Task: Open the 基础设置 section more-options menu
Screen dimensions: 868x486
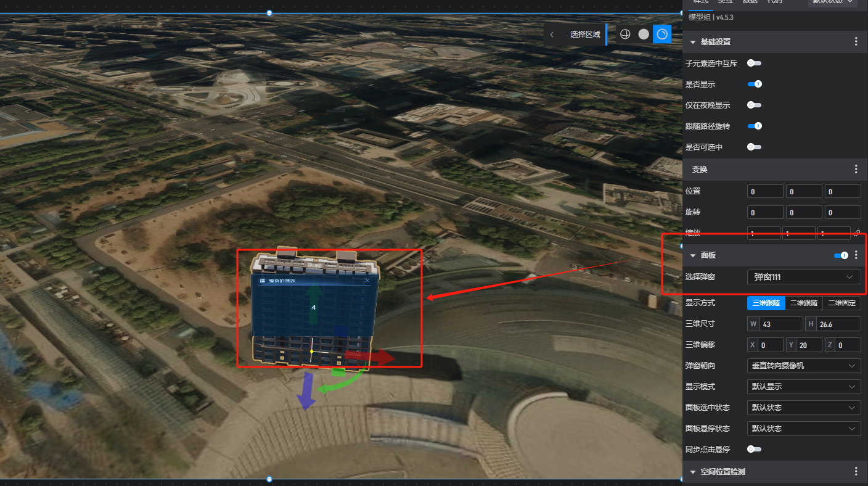Action: [856, 41]
